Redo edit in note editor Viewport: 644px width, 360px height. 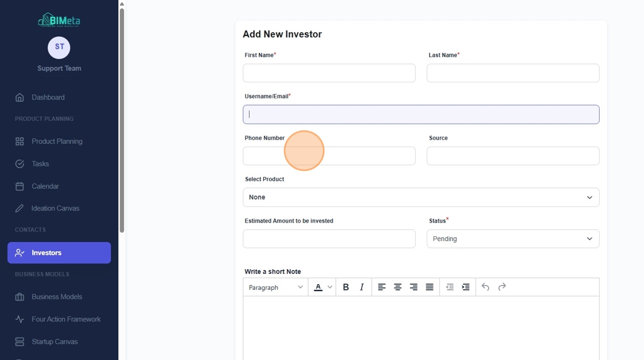pyautogui.click(x=501, y=288)
